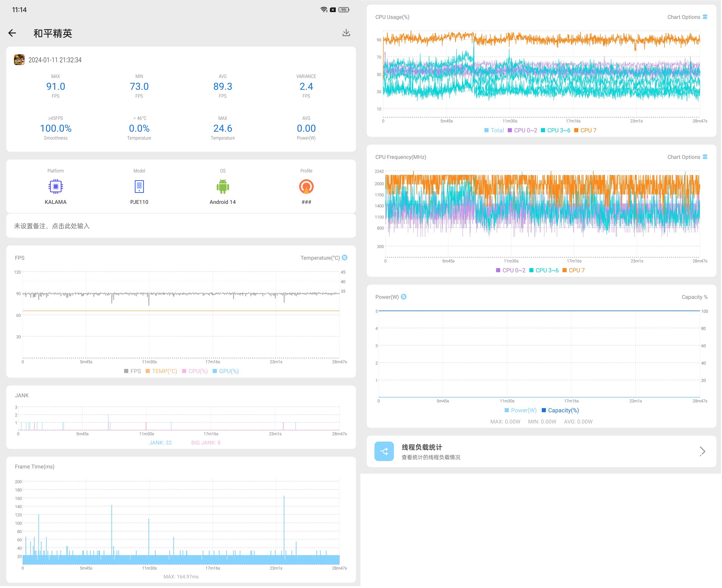Tap the 24.6 MAX Temperature value
The image size is (722, 588).
(x=223, y=128)
